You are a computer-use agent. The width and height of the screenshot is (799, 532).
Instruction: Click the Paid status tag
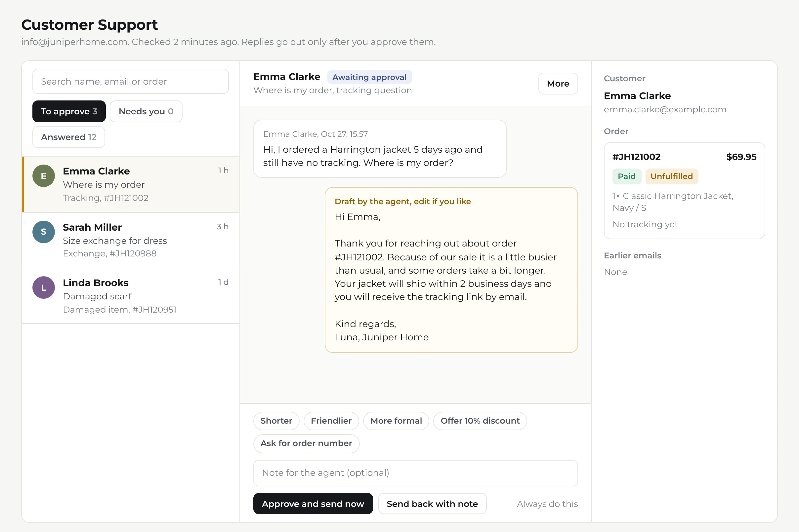pyautogui.click(x=626, y=176)
